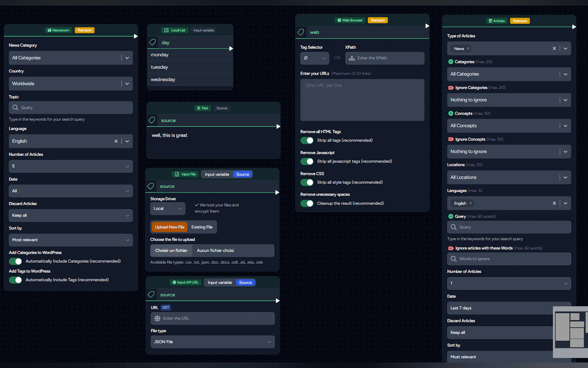Switch Input File node to Input variable tab
588x368 pixels.
click(x=217, y=174)
